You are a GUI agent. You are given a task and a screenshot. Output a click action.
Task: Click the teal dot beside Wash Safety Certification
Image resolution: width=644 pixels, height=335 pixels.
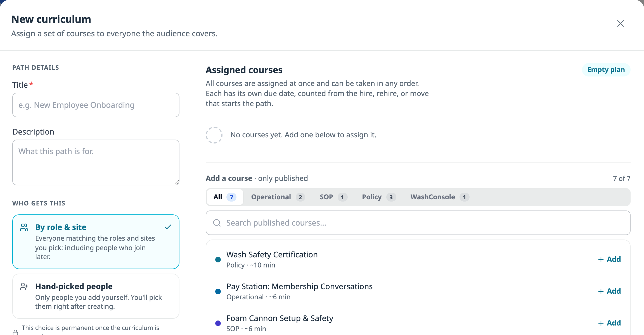pos(218,260)
